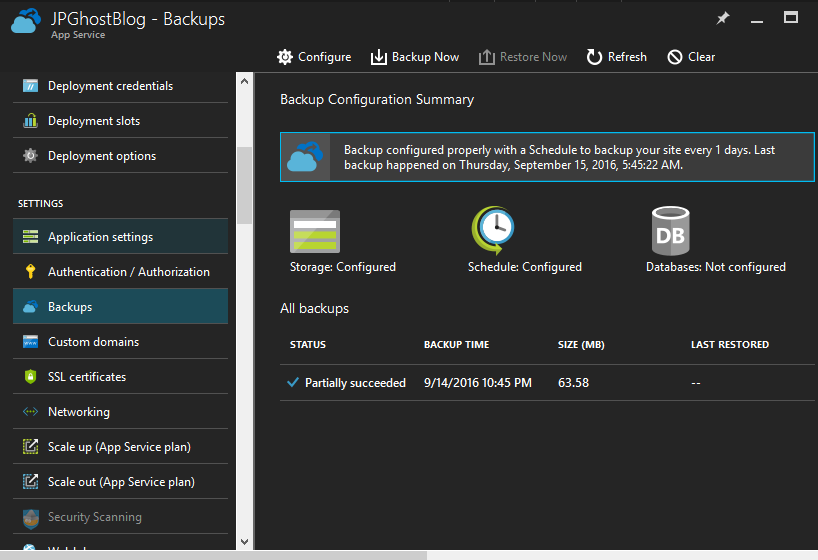Screen dimensions: 818x560
Task: Click the Scale out plan icon
Action: pyautogui.click(x=30, y=481)
